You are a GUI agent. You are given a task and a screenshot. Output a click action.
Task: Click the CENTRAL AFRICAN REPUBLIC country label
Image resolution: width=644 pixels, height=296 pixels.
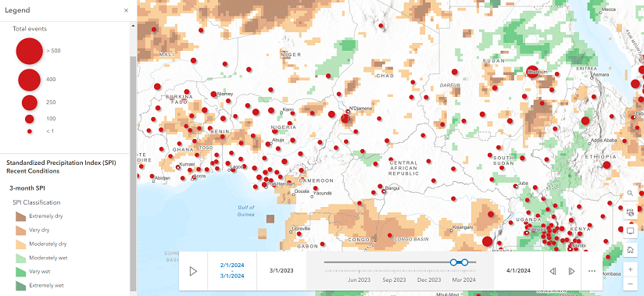tap(404, 169)
